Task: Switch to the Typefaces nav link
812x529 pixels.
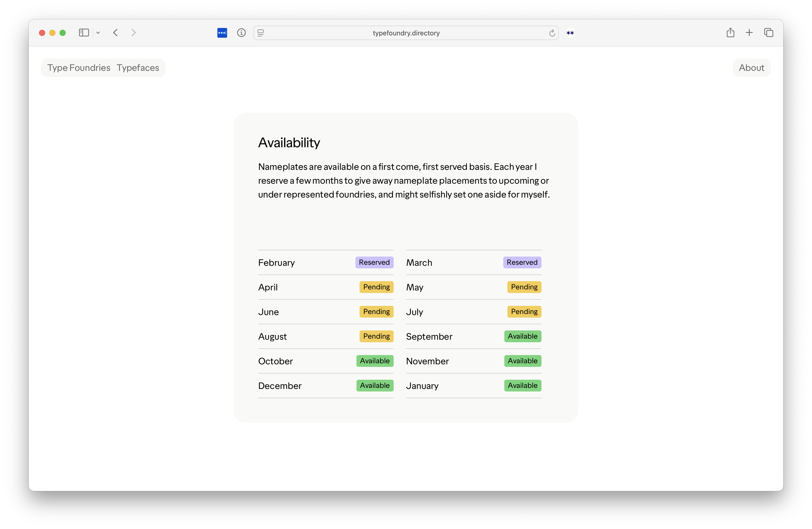Action: pos(138,68)
